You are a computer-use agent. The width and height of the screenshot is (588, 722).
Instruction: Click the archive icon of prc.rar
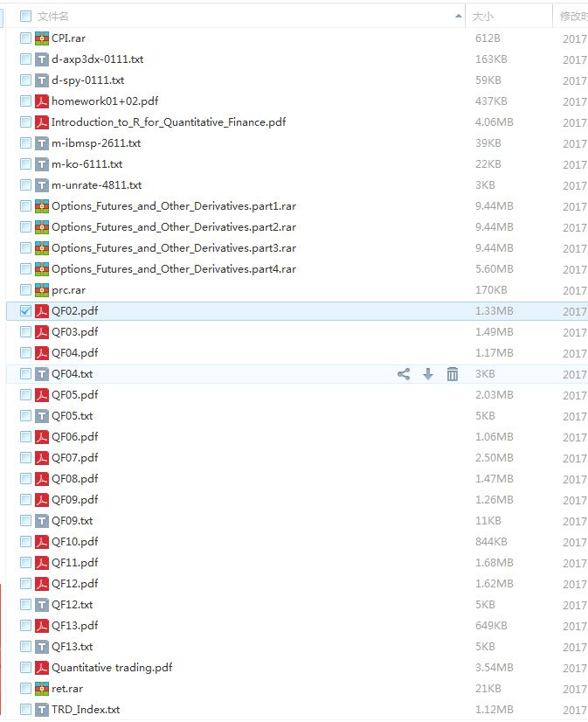click(x=42, y=290)
